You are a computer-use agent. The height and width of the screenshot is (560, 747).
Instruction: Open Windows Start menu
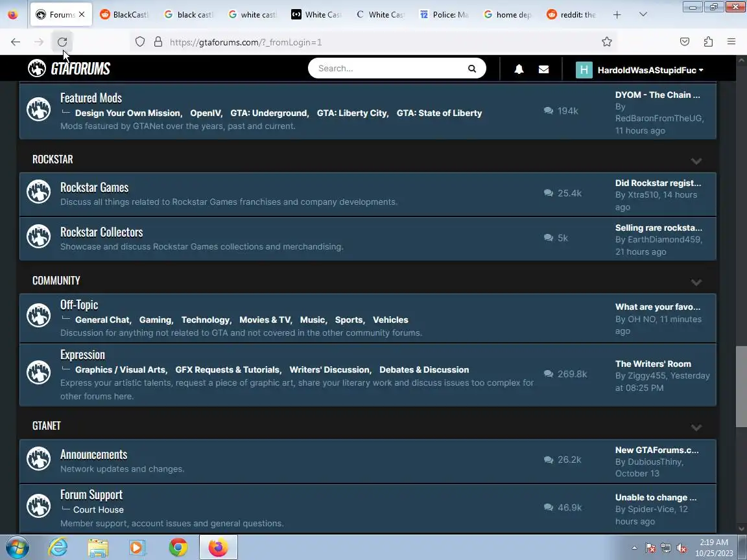click(17, 548)
